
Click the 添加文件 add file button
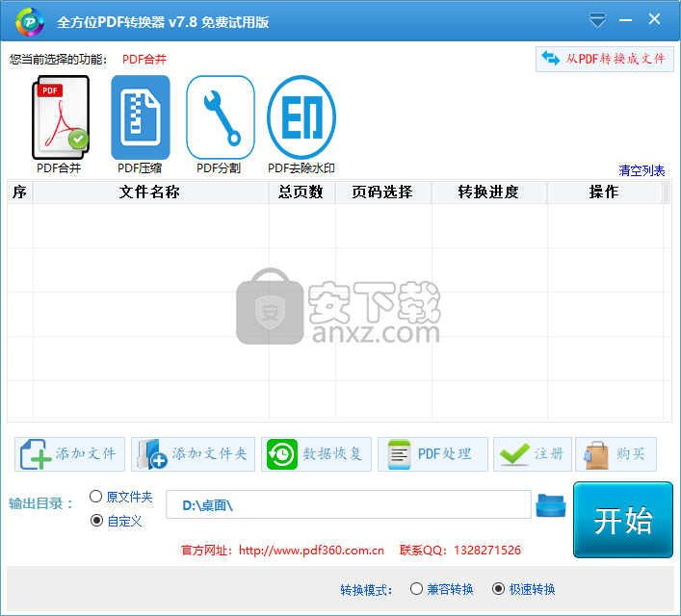tap(70, 454)
